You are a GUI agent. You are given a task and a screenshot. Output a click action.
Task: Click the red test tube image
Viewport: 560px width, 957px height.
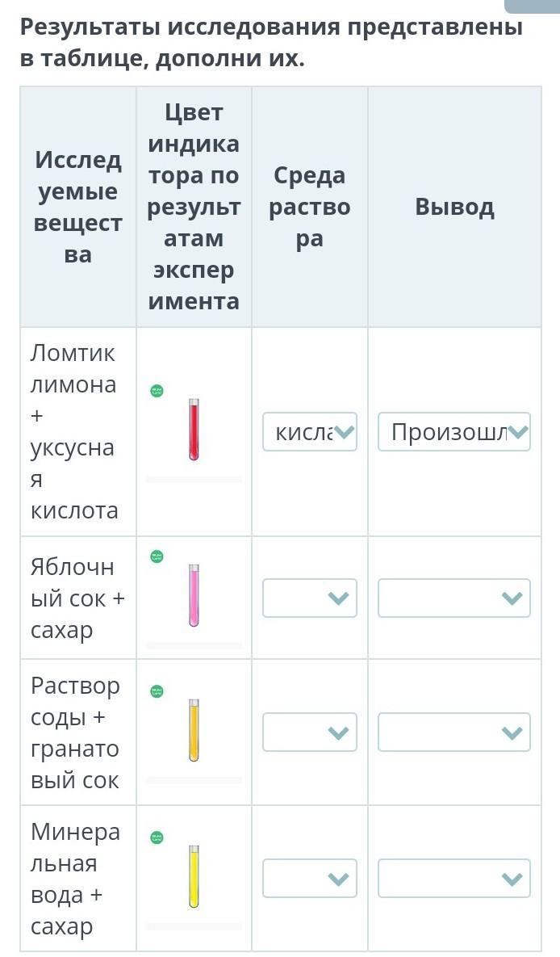point(194,430)
